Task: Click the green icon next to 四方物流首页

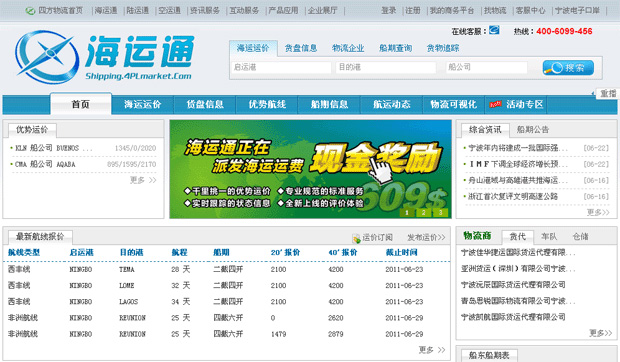Action: tap(30, 11)
